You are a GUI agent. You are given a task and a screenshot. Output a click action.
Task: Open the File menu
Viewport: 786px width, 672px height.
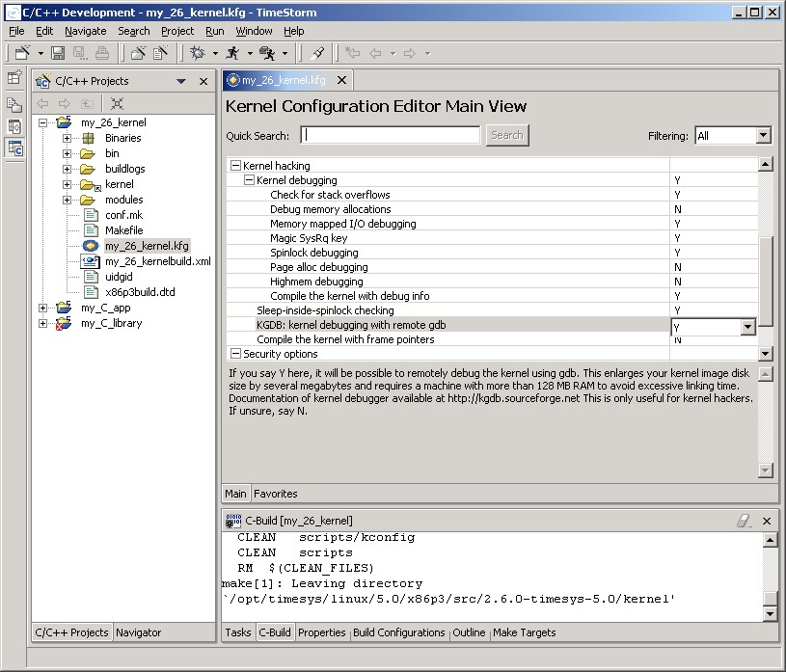click(x=16, y=31)
